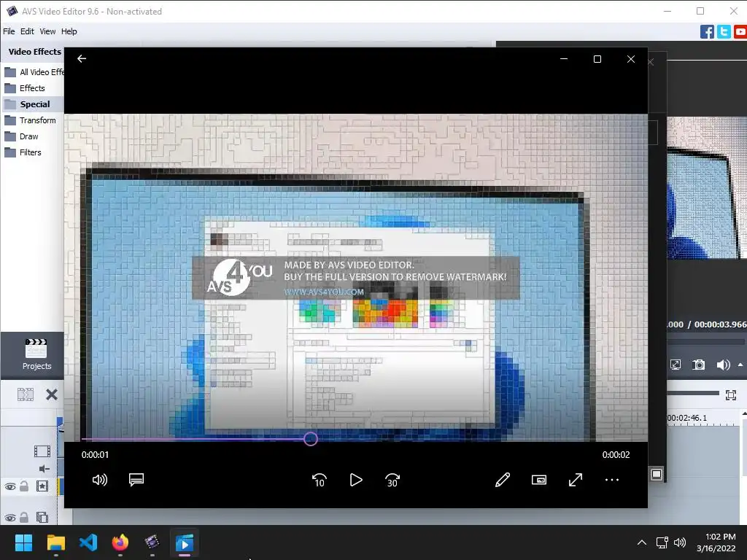Click the AVS preview thumbnail behind the player

click(x=706, y=187)
